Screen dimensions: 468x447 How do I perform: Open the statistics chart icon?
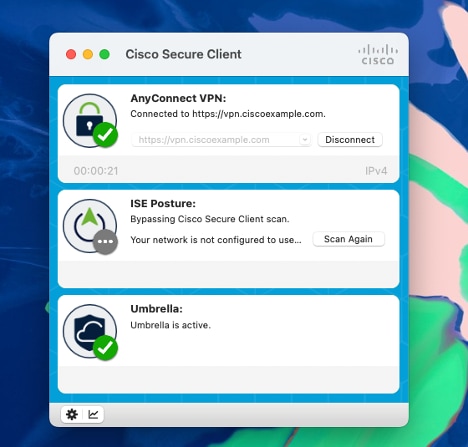click(93, 414)
